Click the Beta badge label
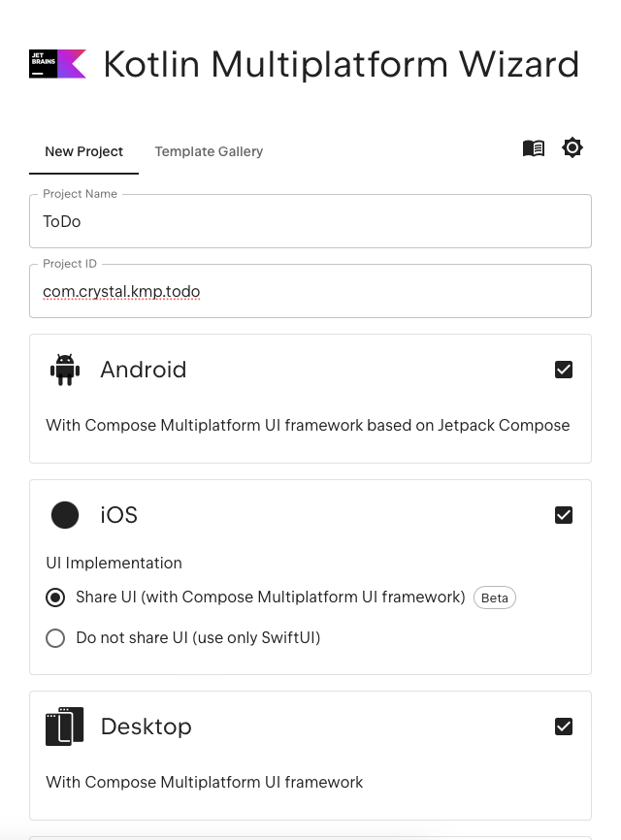 click(x=495, y=598)
